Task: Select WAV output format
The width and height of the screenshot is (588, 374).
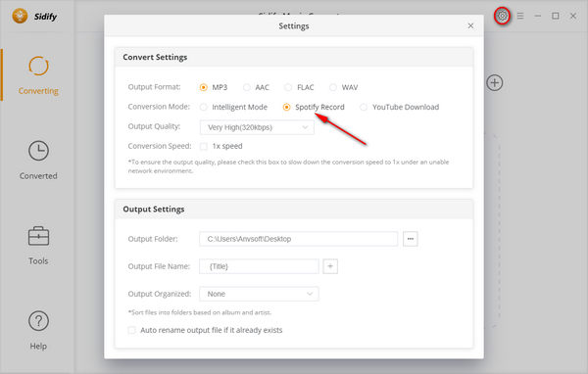Action: pyautogui.click(x=333, y=87)
